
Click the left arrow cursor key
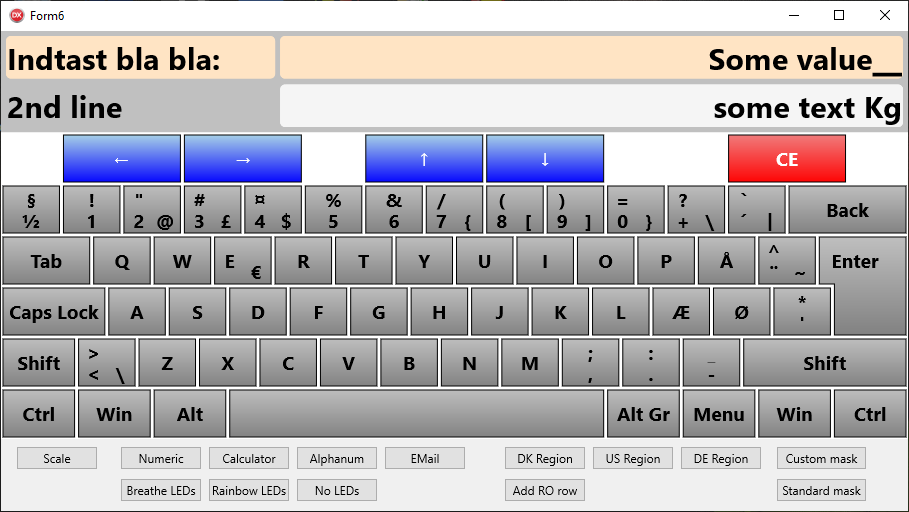tap(122, 159)
